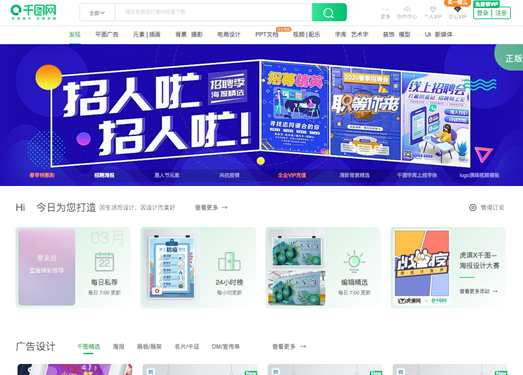Click the arrow icon after 查看更多活动
This screenshot has width=523, height=375.
point(495,291)
